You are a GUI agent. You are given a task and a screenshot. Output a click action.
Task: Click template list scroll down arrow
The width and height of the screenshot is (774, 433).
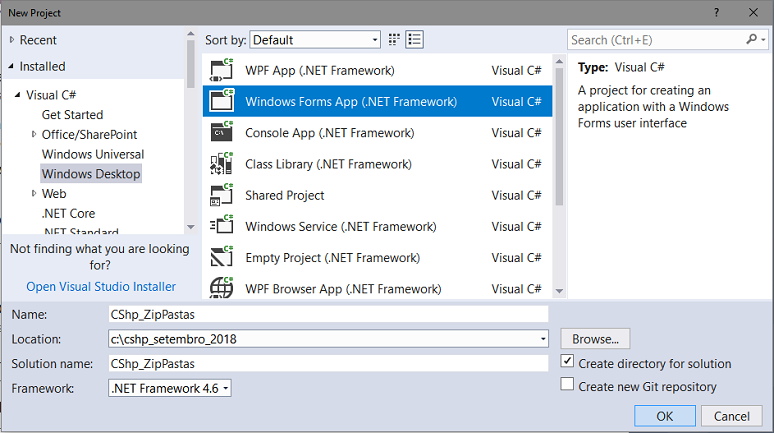point(559,291)
